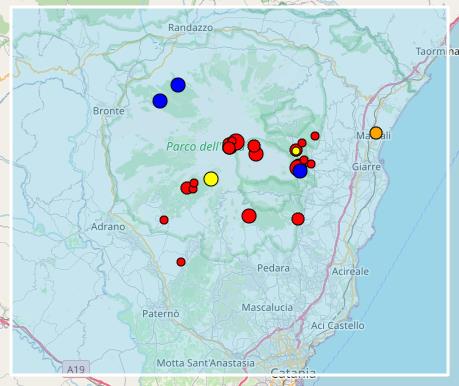This screenshot has width=459, height=386.
Task: Click the Acireale town label
Action: point(350,271)
